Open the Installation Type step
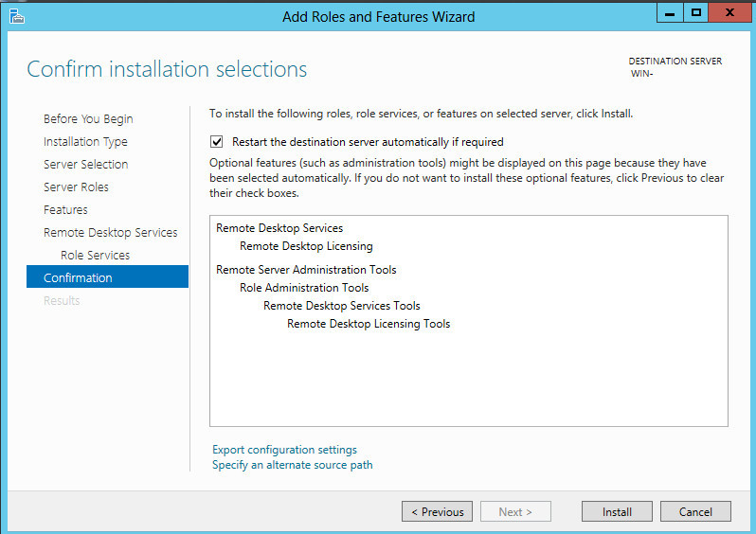756x534 pixels. click(x=85, y=142)
